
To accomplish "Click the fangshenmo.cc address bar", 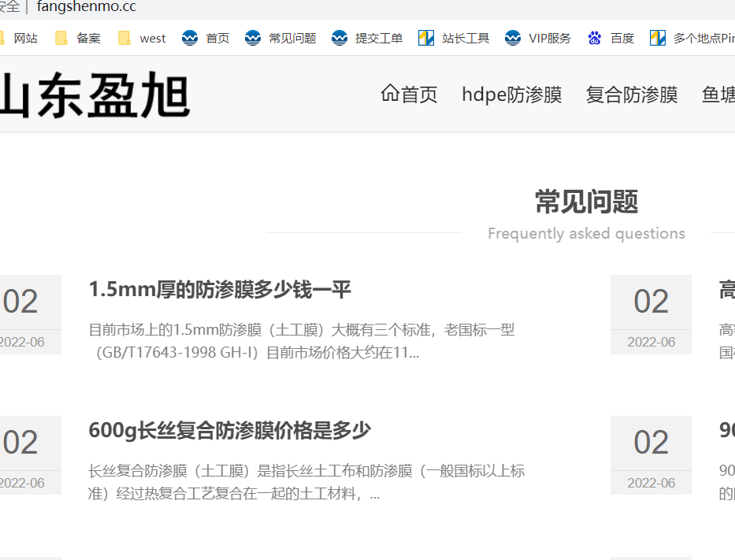I will pyautogui.click(x=87, y=7).
